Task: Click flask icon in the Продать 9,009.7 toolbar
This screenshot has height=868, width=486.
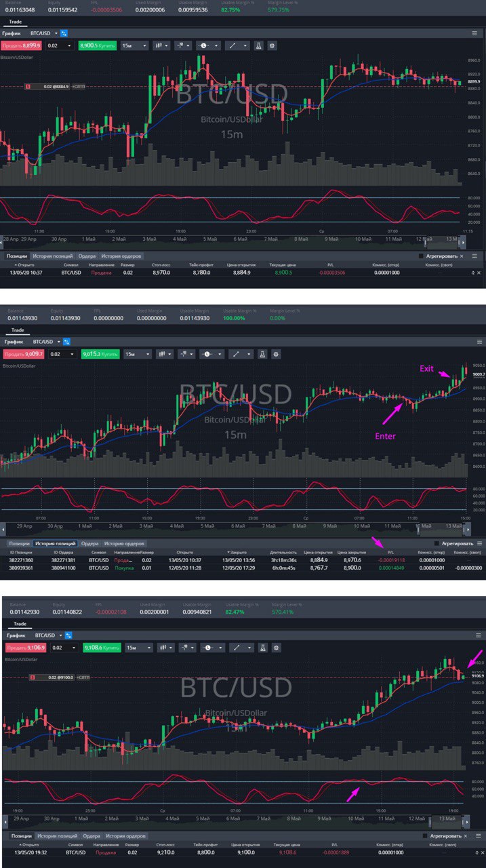Action: click(262, 354)
